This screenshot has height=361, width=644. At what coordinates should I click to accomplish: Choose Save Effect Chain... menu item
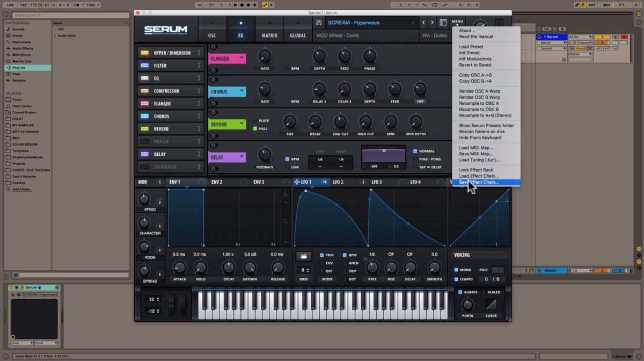(486, 182)
